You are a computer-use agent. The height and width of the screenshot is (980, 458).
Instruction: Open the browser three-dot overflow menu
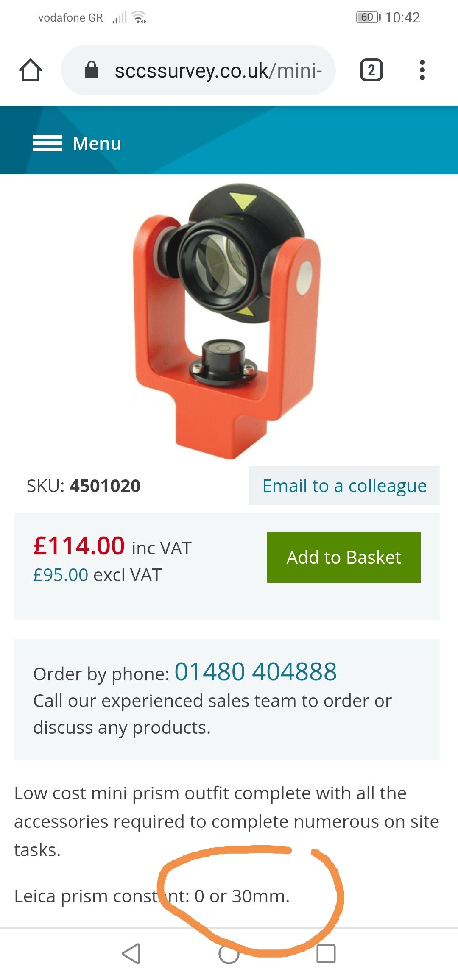pos(422,70)
